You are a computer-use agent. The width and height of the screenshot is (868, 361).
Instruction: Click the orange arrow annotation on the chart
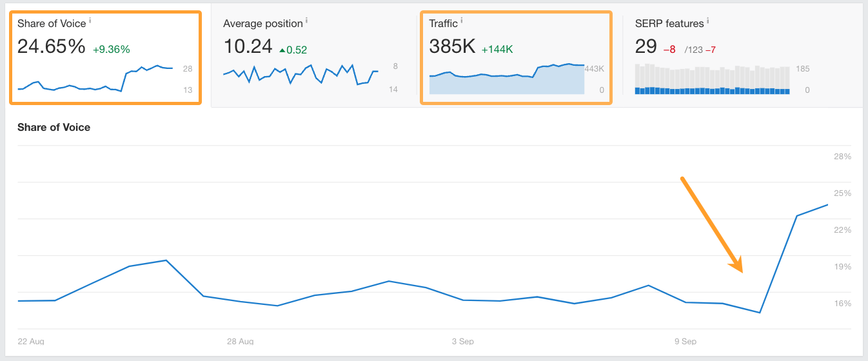pos(711,224)
